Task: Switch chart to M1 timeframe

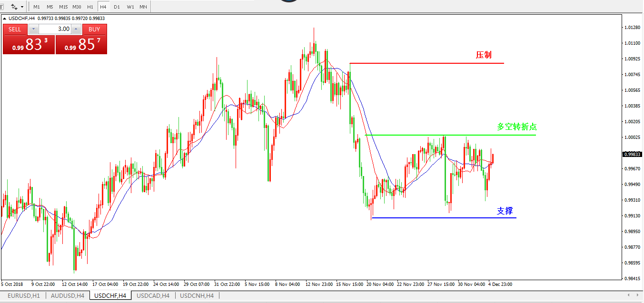Action: point(37,7)
